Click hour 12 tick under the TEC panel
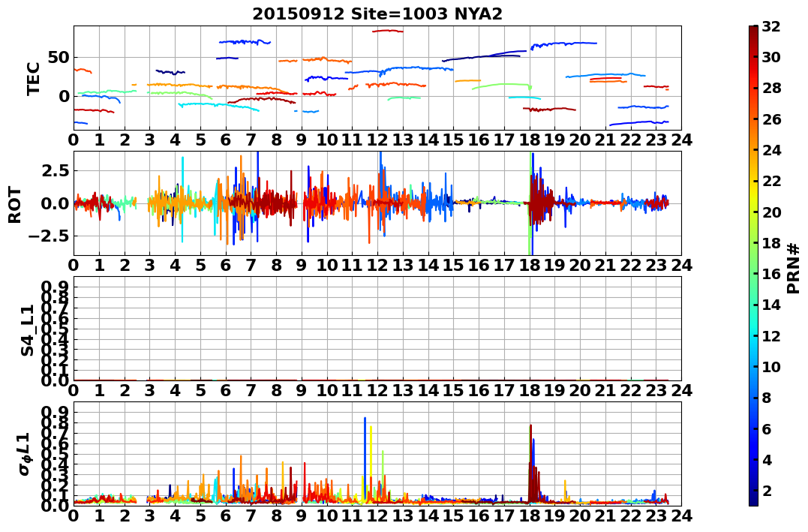This screenshot has height=532, width=808. coord(377,140)
